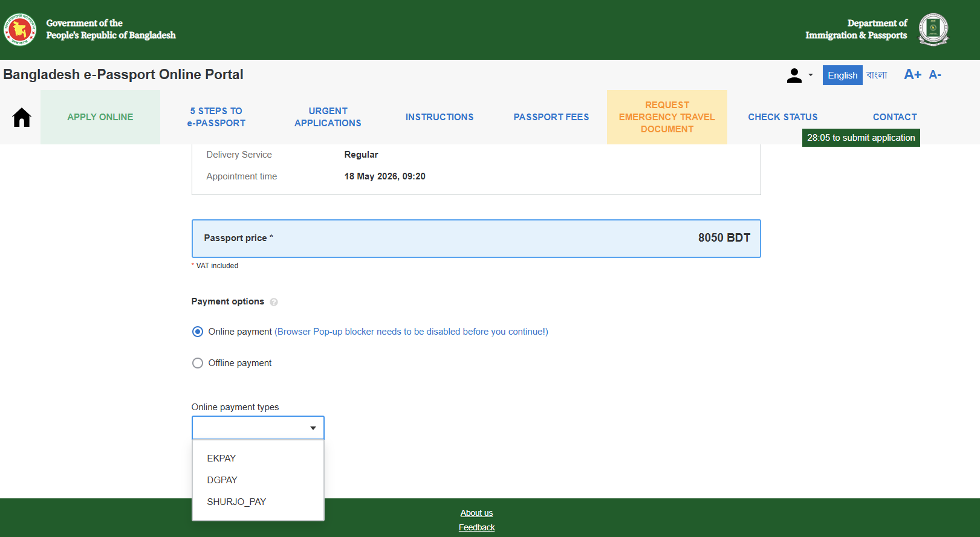Click the Bangladesh government emblem logo

pyautogui.click(x=20, y=30)
